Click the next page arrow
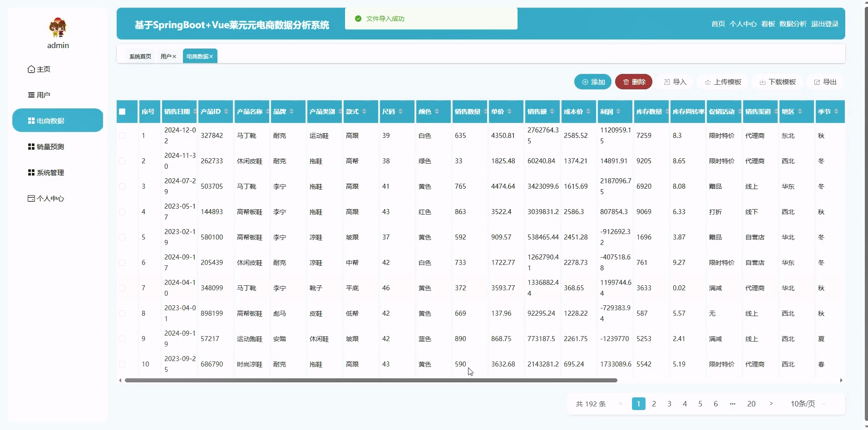 pos(771,404)
